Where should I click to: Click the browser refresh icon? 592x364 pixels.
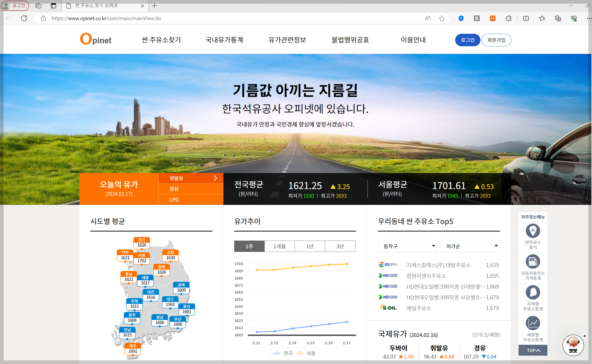point(24,18)
